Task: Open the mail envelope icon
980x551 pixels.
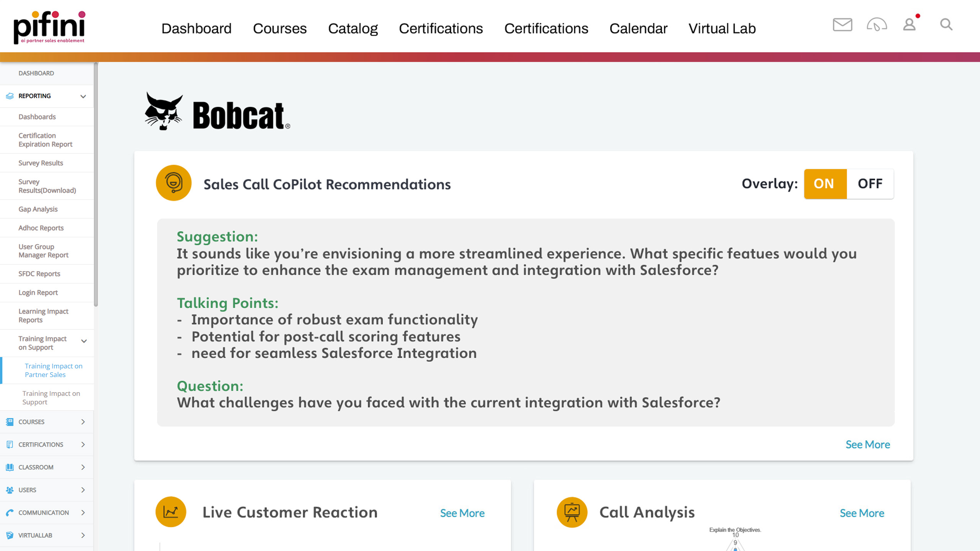Action: tap(842, 25)
